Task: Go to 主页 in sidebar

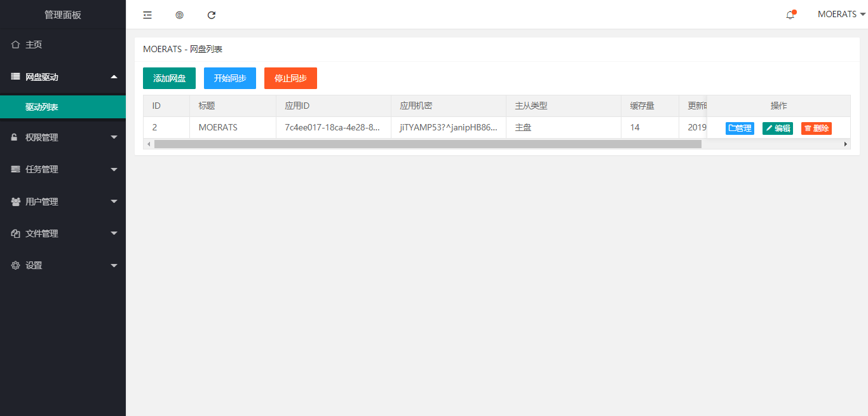Action: pos(63,45)
